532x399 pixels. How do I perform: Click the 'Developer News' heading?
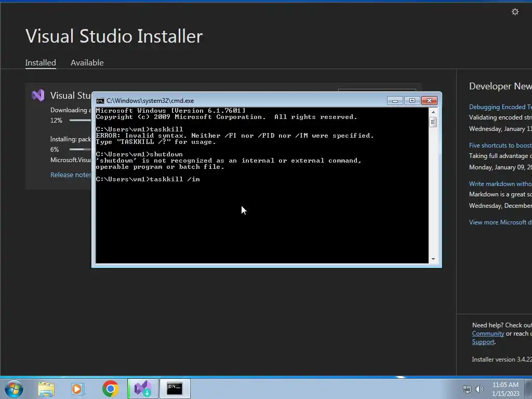click(x=500, y=86)
